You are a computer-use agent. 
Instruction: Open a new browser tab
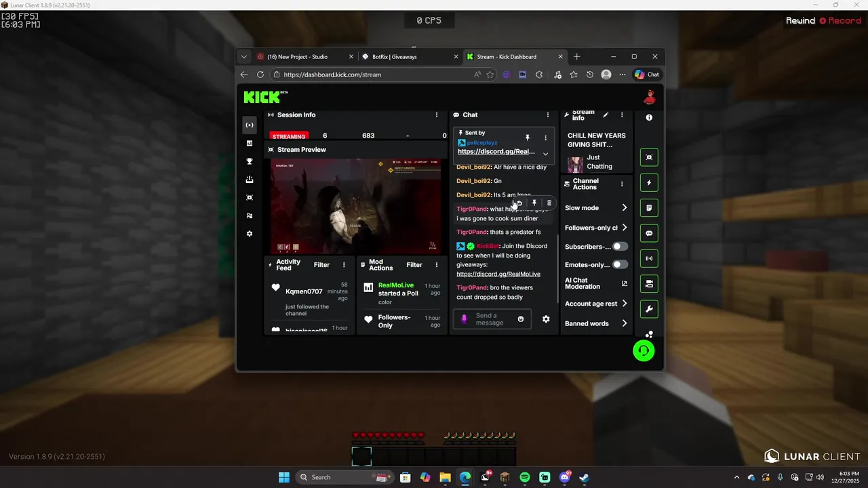(x=577, y=57)
